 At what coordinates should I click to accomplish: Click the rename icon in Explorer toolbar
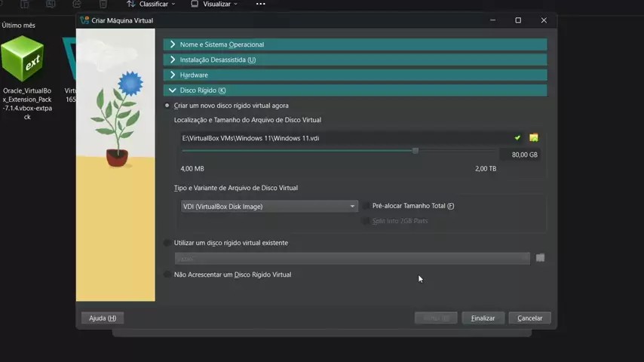point(51,4)
